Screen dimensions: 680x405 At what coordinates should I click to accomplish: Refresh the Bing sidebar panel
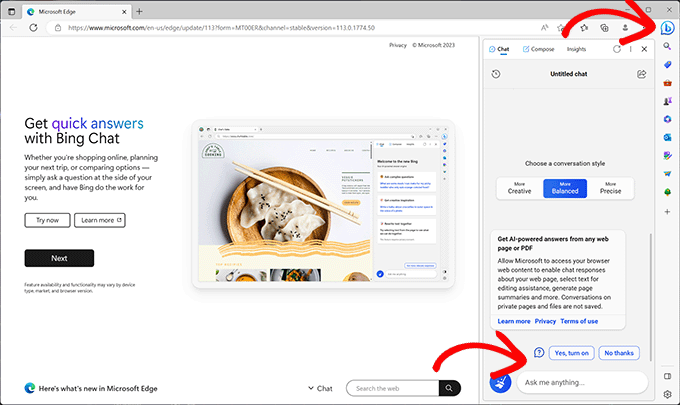tap(616, 49)
